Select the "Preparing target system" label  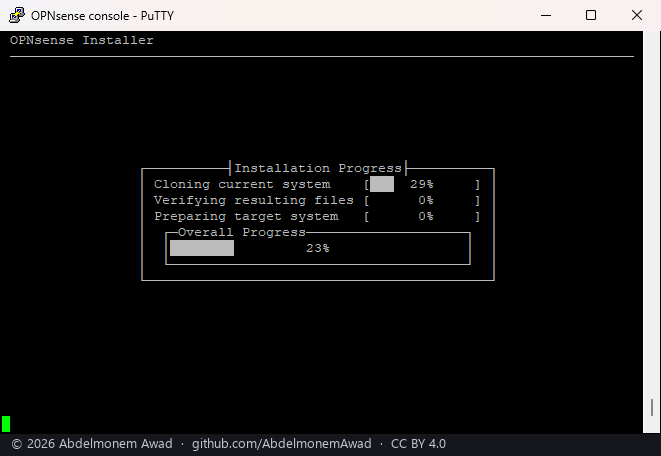pos(246,217)
